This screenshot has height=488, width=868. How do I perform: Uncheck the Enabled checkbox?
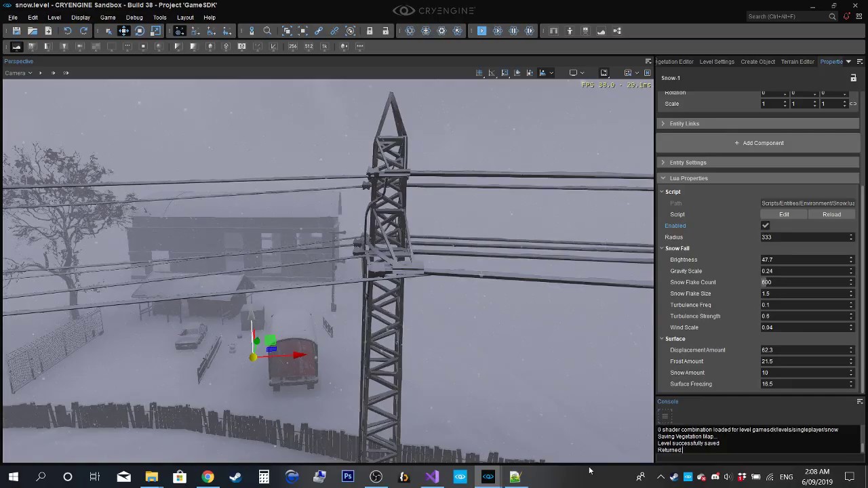766,226
